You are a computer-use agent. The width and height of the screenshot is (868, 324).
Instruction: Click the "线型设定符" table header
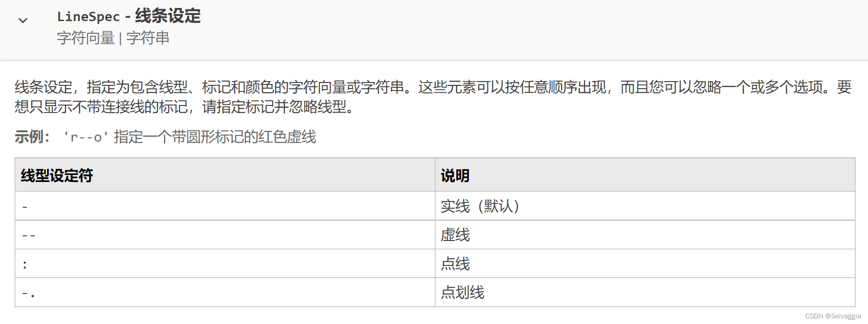point(57,175)
